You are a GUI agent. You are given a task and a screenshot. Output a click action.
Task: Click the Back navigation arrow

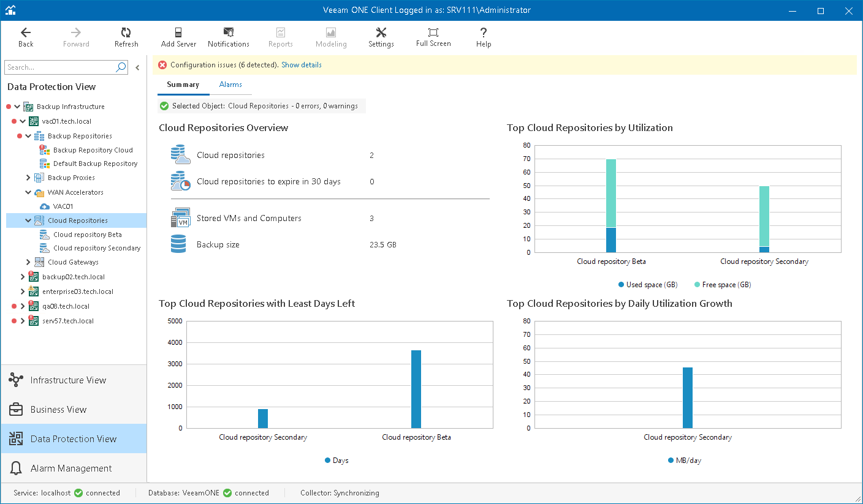tap(26, 33)
